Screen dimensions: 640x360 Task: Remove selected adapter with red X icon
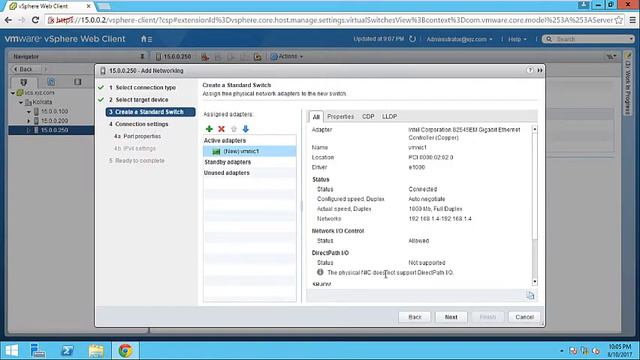point(221,129)
